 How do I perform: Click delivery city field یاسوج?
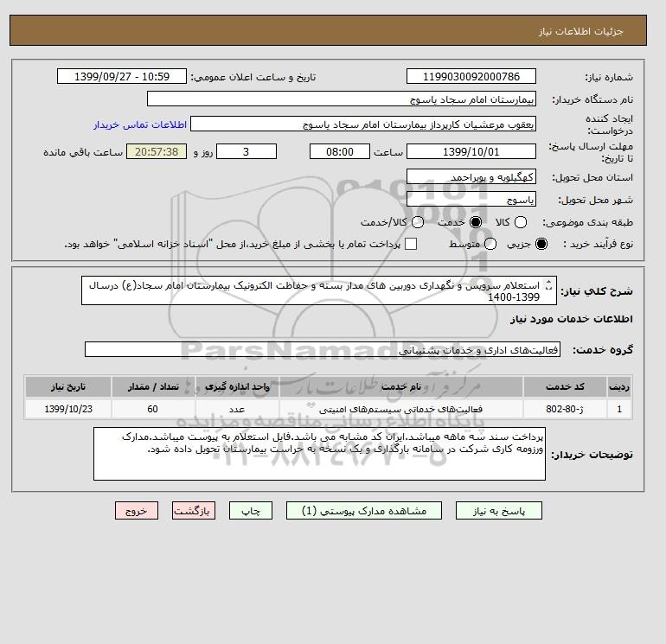tap(471, 199)
